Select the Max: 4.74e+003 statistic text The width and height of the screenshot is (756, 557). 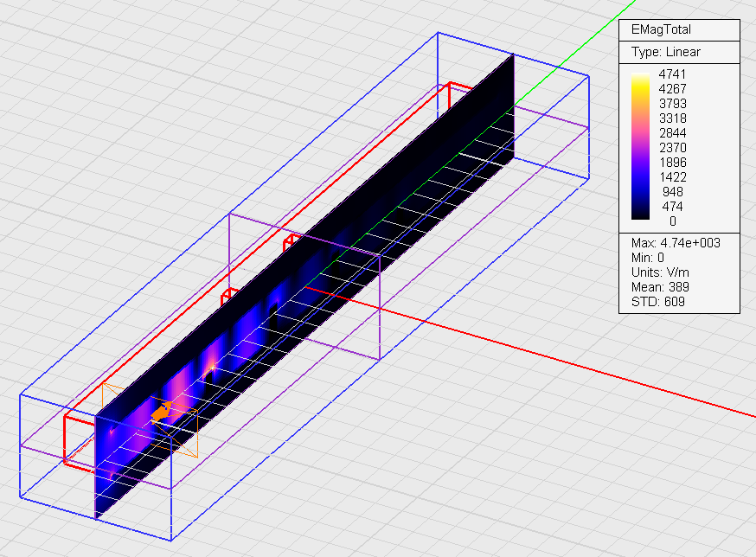(x=676, y=243)
